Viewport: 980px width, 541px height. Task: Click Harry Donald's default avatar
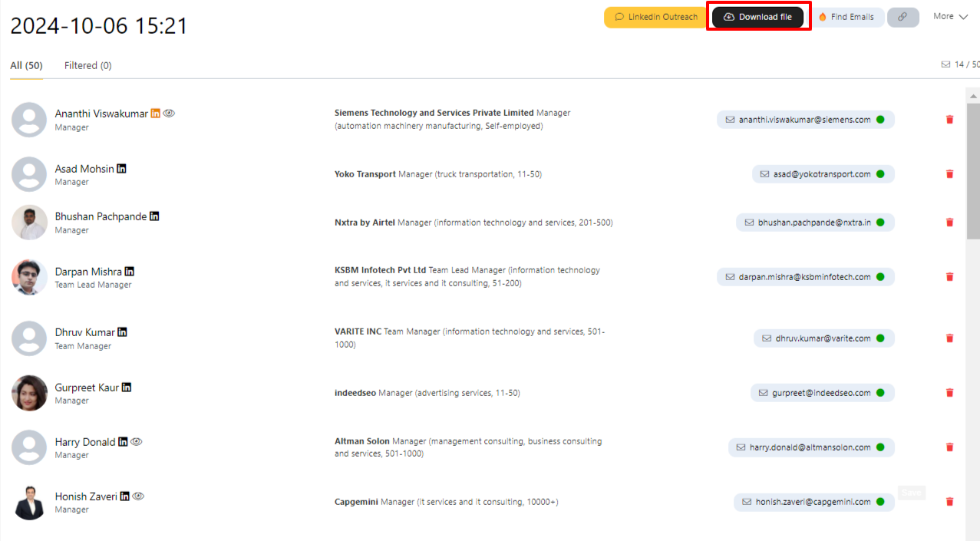[x=29, y=447]
